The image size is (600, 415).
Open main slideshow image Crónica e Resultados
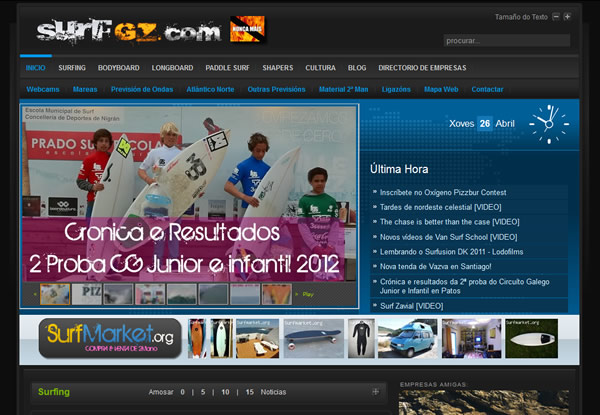coord(189,193)
